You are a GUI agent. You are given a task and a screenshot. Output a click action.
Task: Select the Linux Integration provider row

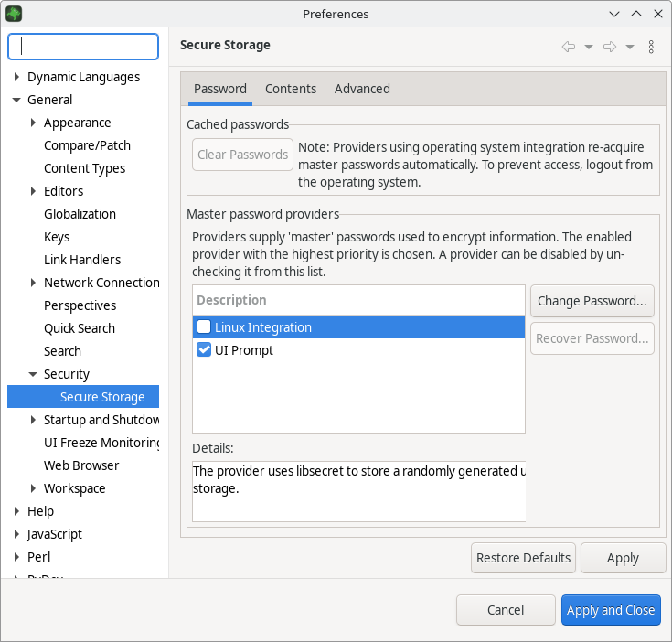coord(358,327)
